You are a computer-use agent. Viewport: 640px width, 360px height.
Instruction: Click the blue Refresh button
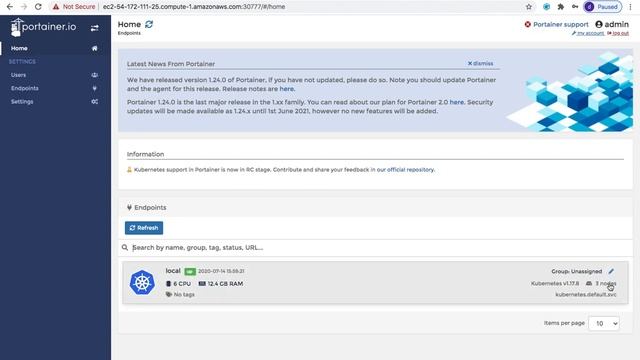click(144, 228)
